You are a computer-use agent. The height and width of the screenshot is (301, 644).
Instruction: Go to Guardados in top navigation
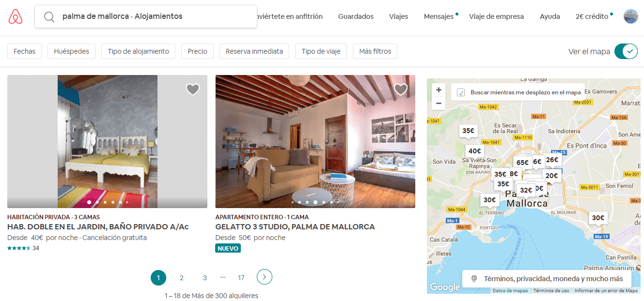(x=356, y=16)
